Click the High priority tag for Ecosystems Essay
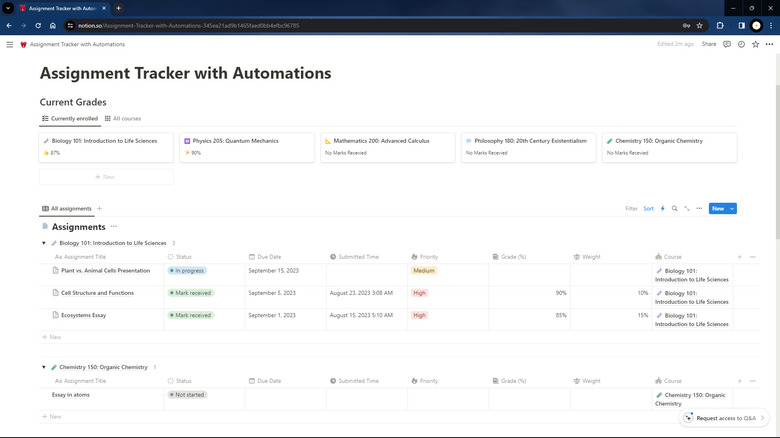This screenshot has width=780, height=438. point(420,315)
